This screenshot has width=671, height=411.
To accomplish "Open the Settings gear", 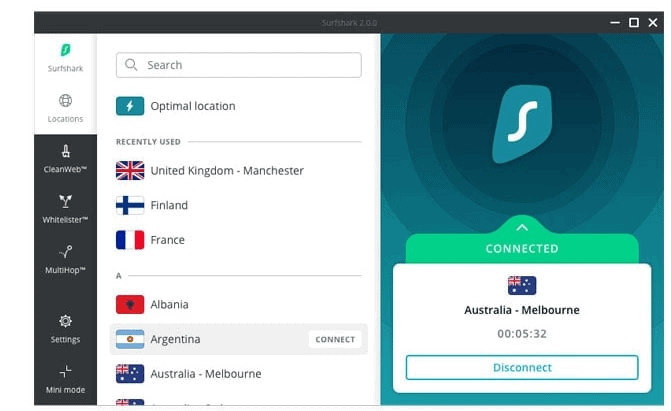I will pos(65,329).
